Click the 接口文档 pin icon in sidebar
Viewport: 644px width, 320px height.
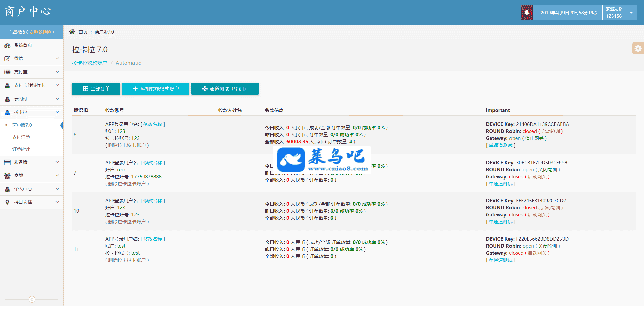point(7,202)
